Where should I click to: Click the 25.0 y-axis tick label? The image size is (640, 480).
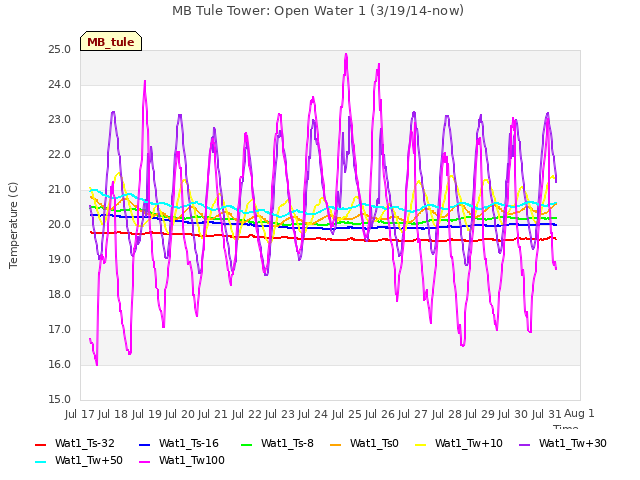click(x=60, y=50)
